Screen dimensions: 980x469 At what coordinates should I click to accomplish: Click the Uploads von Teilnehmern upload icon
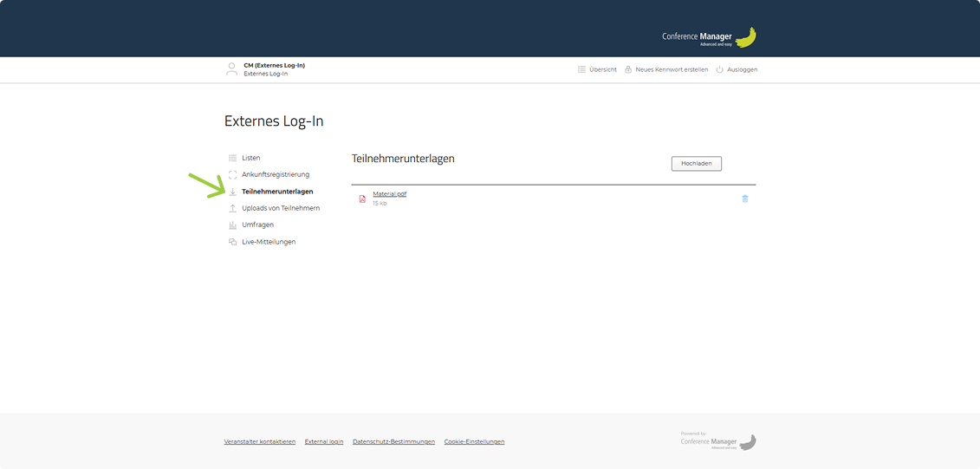tap(232, 208)
